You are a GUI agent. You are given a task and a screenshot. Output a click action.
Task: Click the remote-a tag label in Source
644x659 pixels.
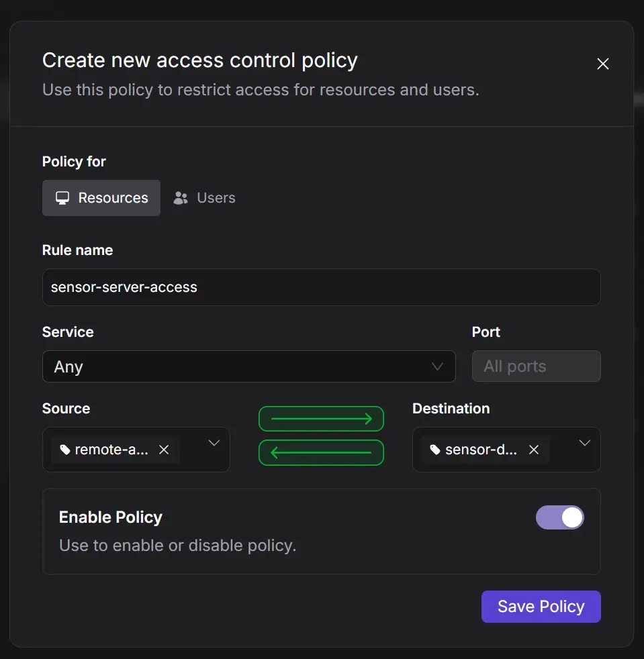[111, 450]
